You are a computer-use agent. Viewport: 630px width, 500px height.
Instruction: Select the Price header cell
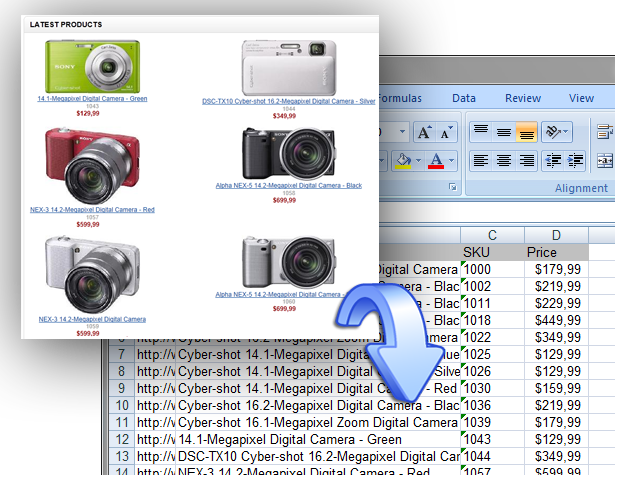pos(556,252)
